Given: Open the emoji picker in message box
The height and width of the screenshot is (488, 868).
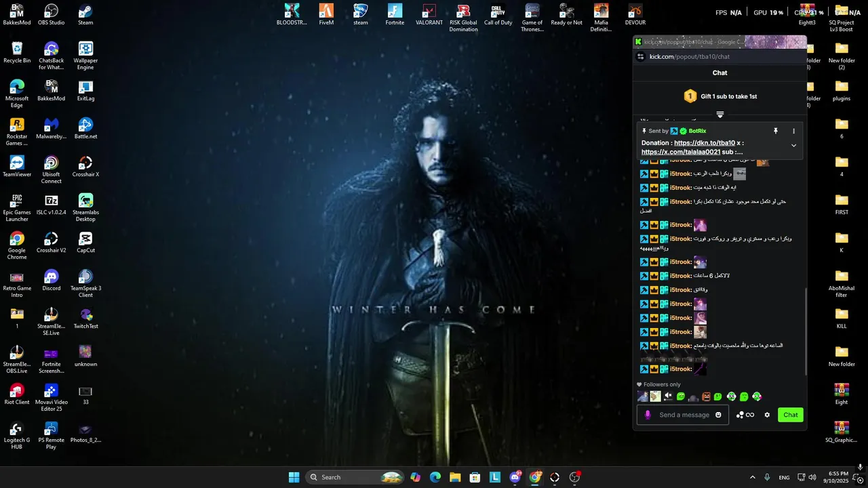Looking at the screenshot, I should point(718,415).
